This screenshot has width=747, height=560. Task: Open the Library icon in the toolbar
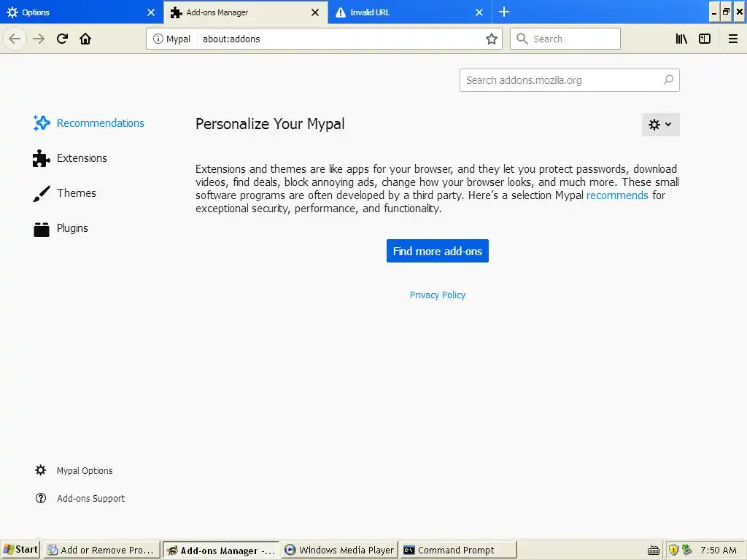[x=681, y=39]
